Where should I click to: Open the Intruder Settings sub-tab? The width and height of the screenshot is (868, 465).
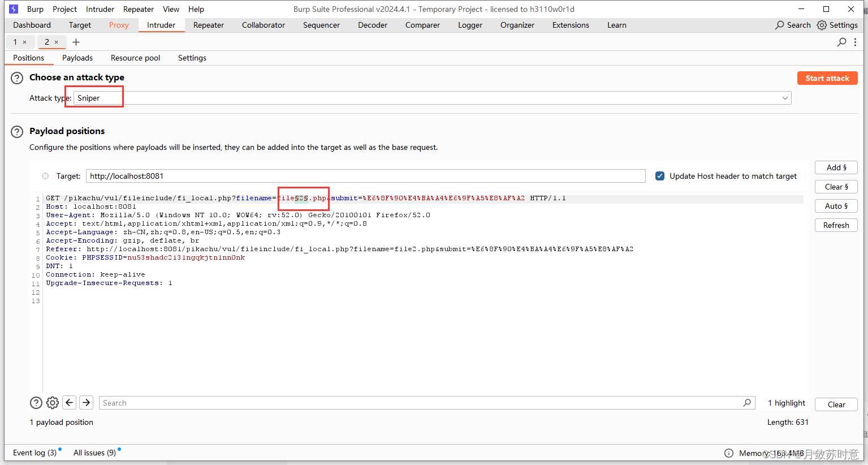click(x=192, y=58)
